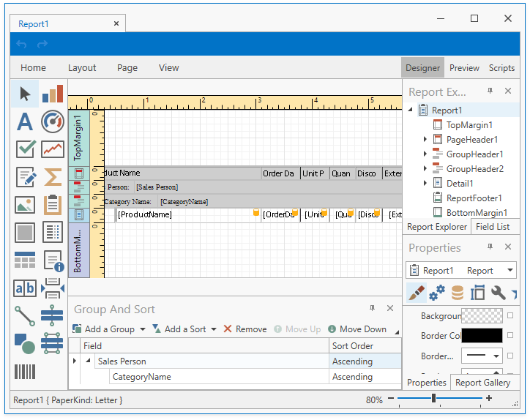The image size is (530, 420).
Task: Click Remove in Group And Sort
Action: click(245, 329)
